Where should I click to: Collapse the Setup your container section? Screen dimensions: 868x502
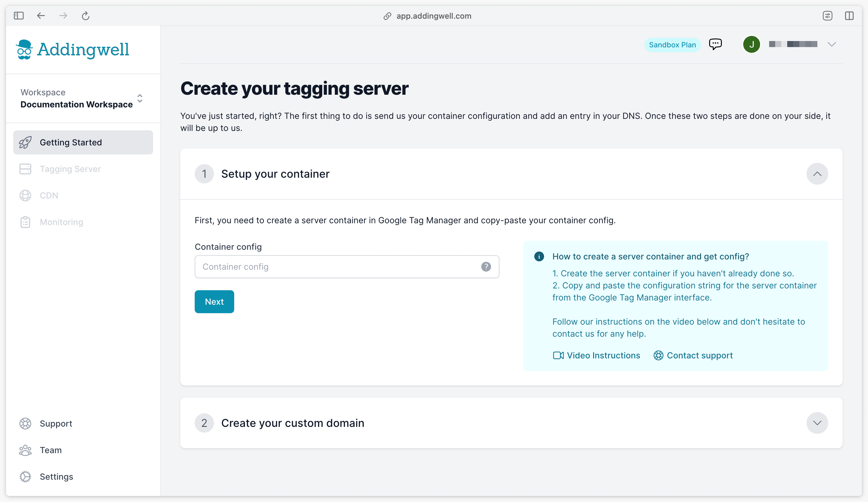pos(817,173)
